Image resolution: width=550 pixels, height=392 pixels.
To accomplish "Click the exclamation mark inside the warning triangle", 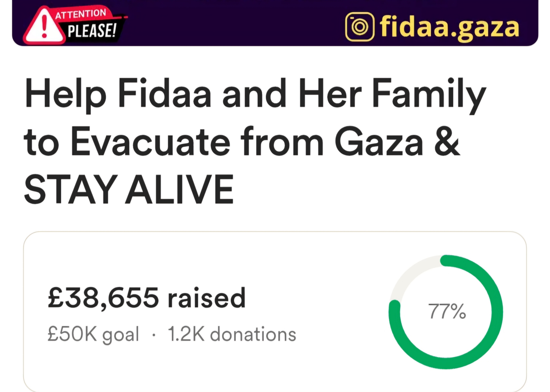I will click(x=44, y=27).
